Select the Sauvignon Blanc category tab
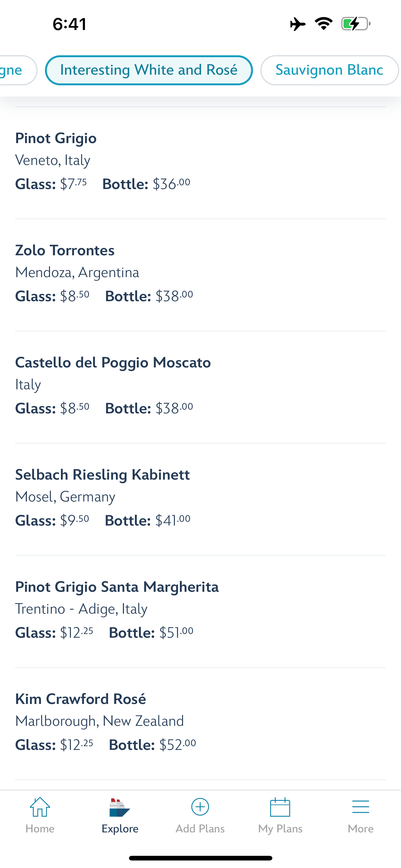 [x=329, y=70]
